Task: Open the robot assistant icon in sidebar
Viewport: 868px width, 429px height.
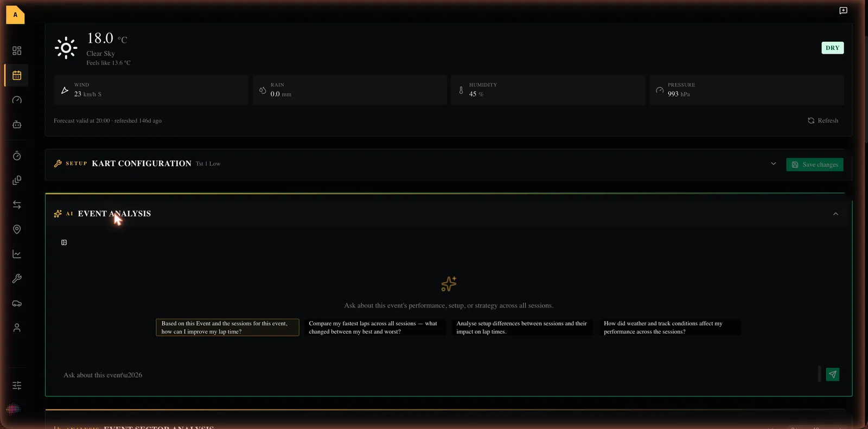Action: [17, 124]
